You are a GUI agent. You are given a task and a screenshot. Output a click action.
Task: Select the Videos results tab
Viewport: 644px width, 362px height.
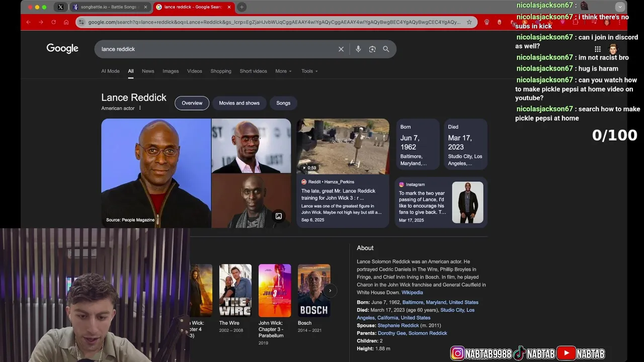pos(195,71)
